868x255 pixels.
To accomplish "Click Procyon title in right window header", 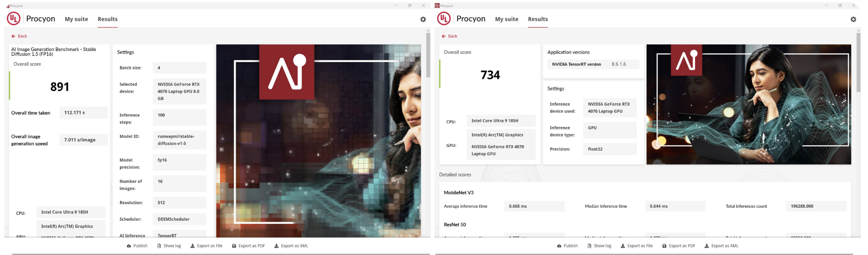I will coord(471,19).
